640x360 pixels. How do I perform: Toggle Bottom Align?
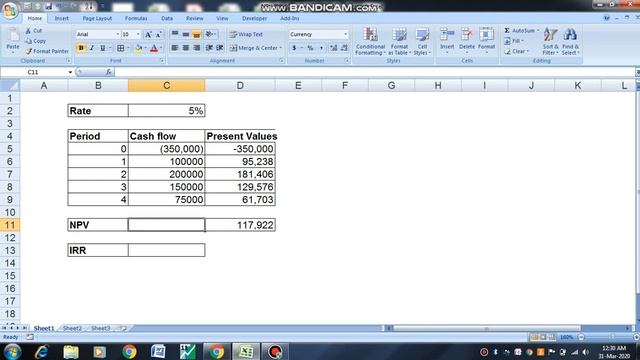[196, 34]
